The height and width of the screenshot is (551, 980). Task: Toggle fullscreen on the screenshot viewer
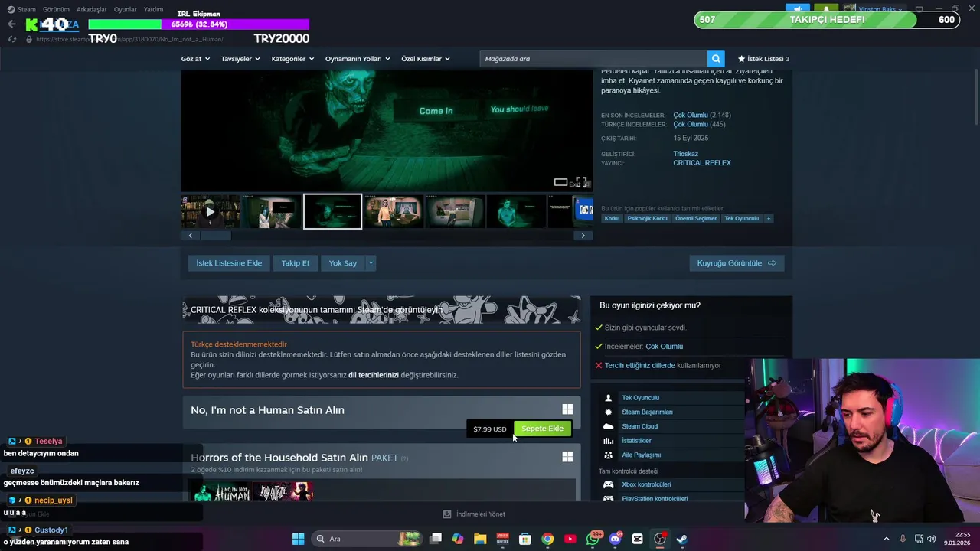(581, 182)
